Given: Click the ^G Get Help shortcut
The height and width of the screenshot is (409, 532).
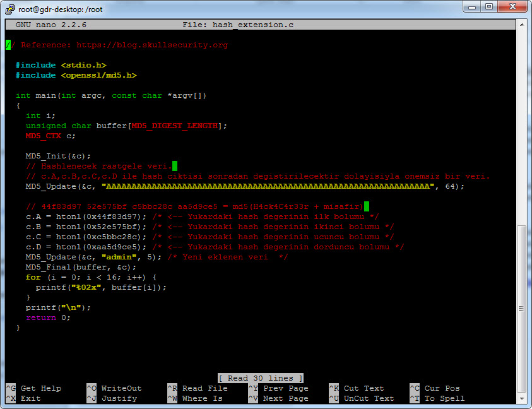Looking at the screenshot, I should [x=33, y=388].
